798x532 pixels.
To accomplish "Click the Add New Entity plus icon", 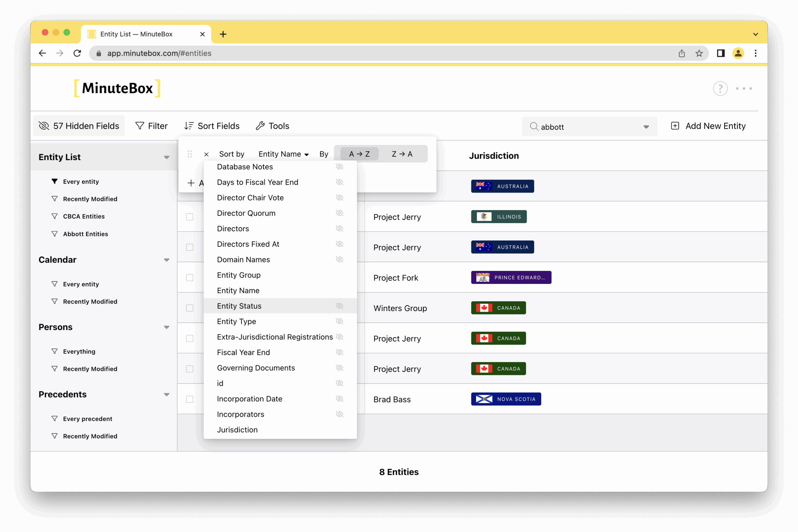I will (675, 126).
